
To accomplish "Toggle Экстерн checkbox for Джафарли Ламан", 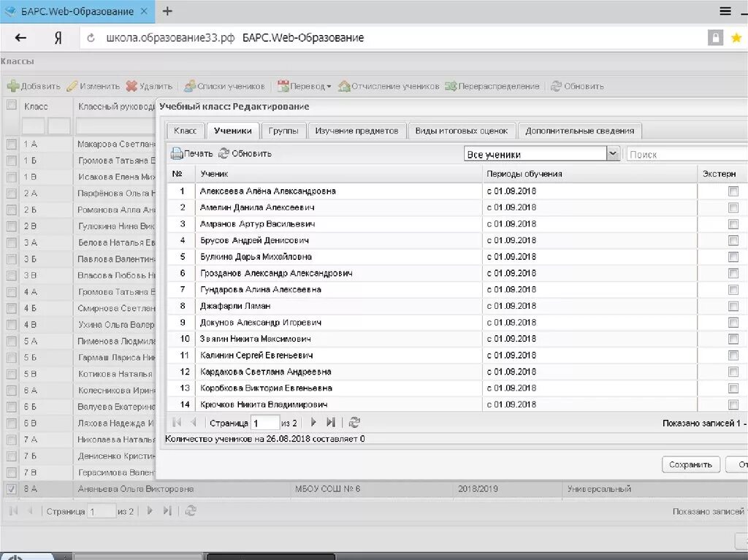I will tap(733, 306).
